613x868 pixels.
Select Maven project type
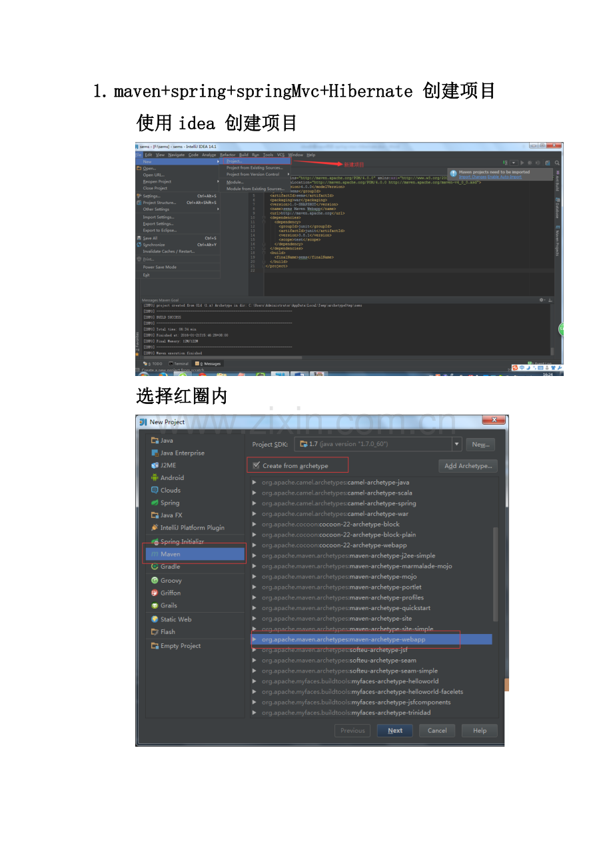pyautogui.click(x=195, y=554)
